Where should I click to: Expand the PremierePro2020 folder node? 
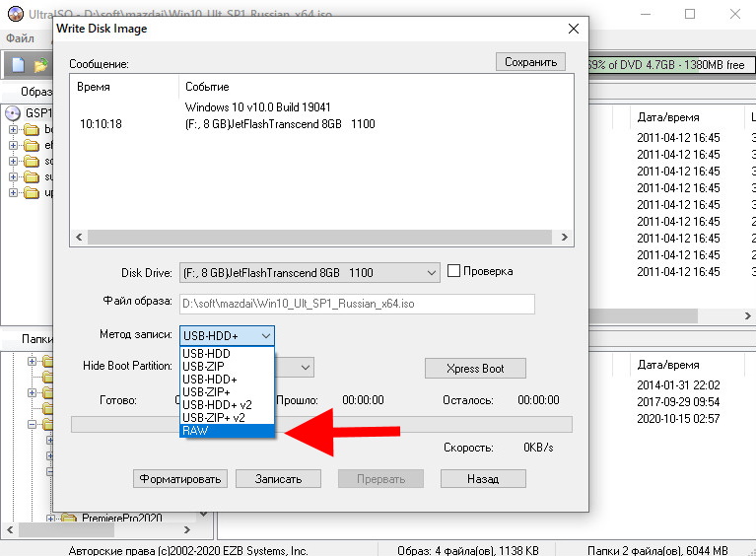[50, 519]
